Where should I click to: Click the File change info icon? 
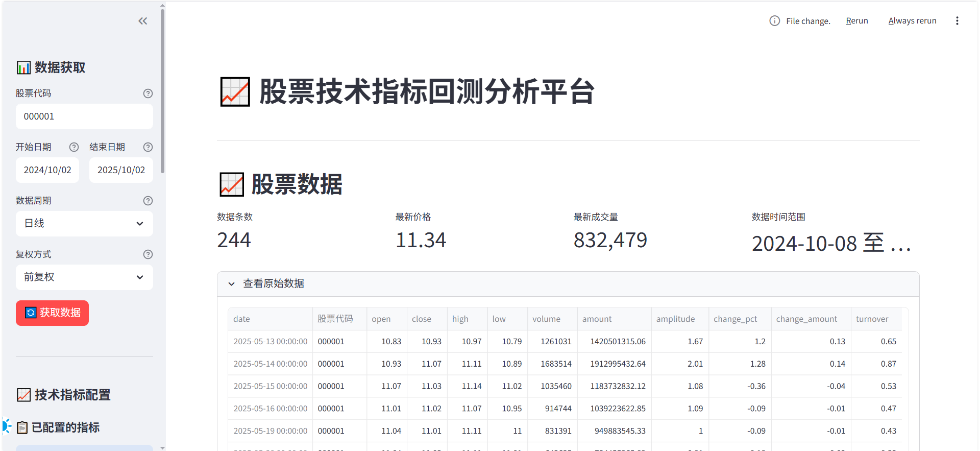(775, 21)
